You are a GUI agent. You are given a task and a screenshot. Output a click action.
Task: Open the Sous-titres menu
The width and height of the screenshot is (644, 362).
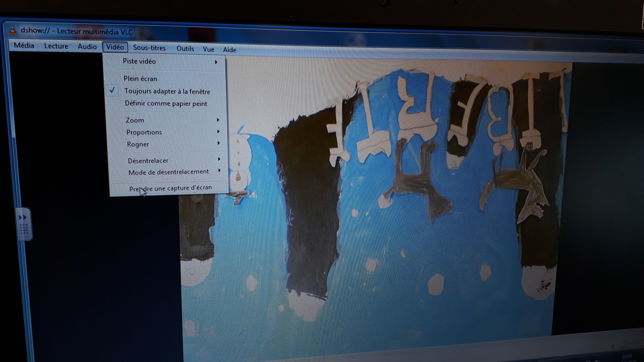point(149,48)
